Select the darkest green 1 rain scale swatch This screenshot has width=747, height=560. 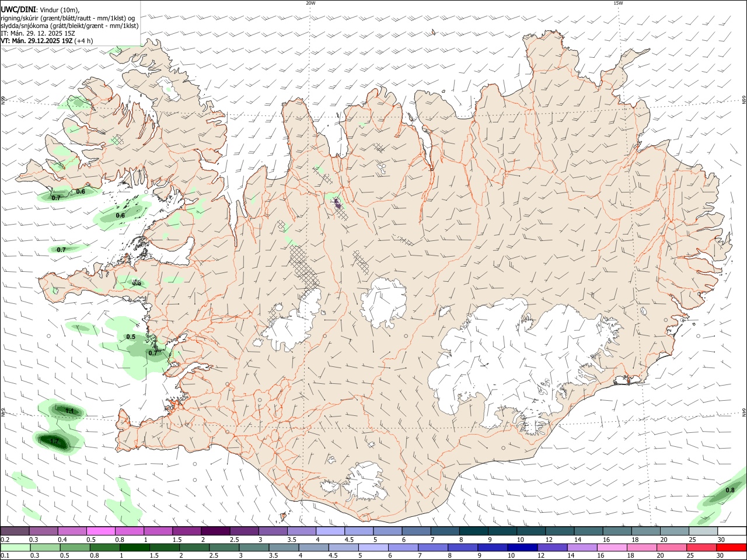tap(134, 547)
